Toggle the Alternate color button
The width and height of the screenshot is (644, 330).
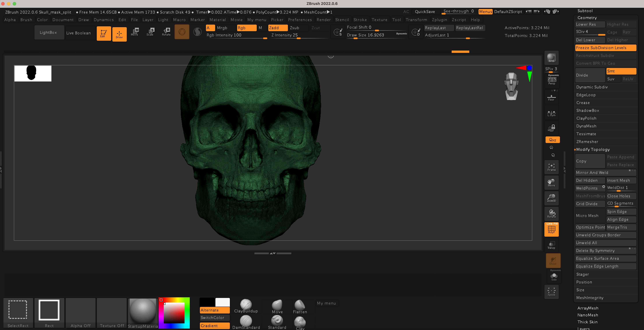(215, 310)
